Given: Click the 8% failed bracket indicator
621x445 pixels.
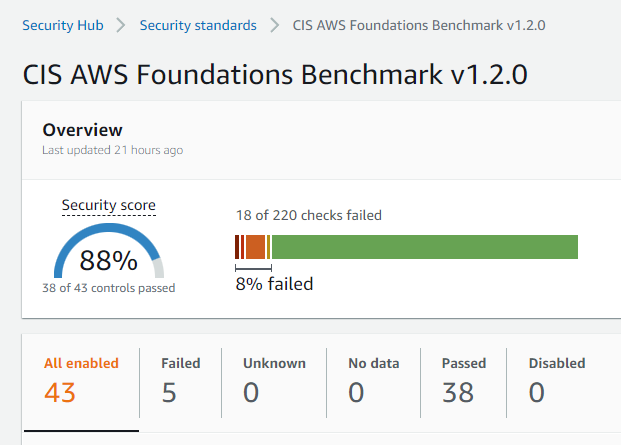Looking at the screenshot, I should [x=253, y=268].
